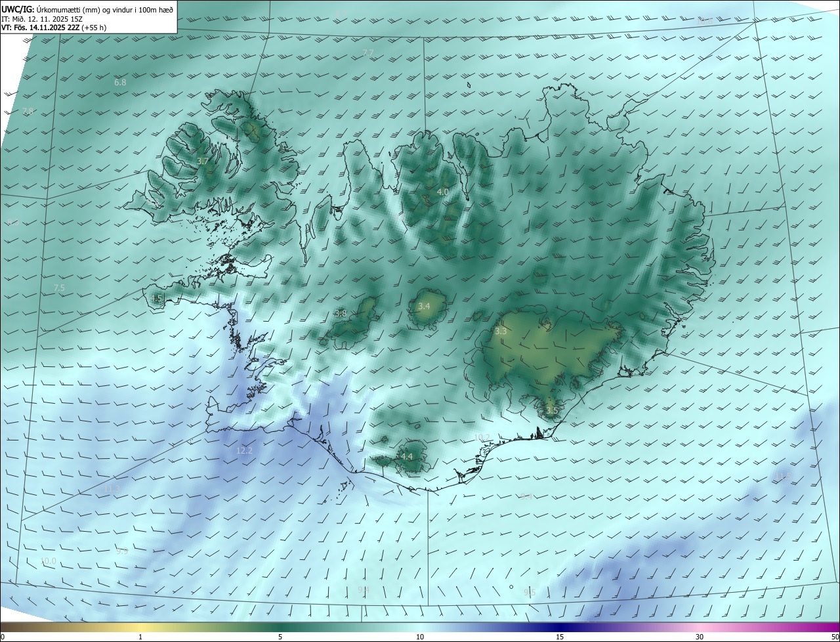Click the 3.4 value label
This screenshot has height=642, width=840.
click(x=424, y=306)
